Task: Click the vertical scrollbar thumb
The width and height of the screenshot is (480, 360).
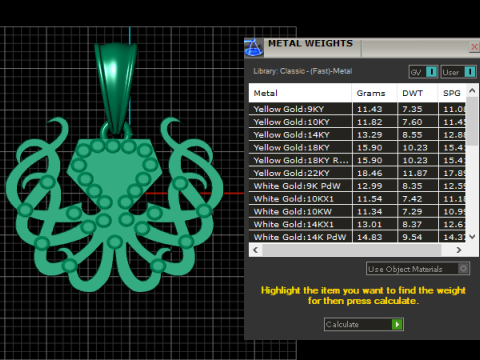Action: coord(472,121)
